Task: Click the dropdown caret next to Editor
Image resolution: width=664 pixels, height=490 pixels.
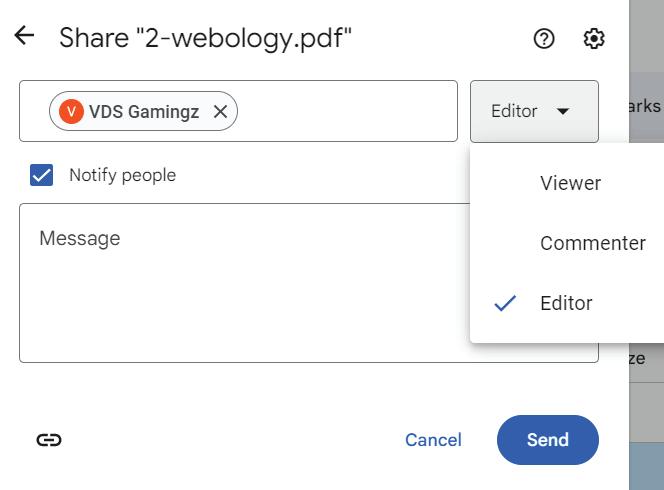Action: point(563,112)
